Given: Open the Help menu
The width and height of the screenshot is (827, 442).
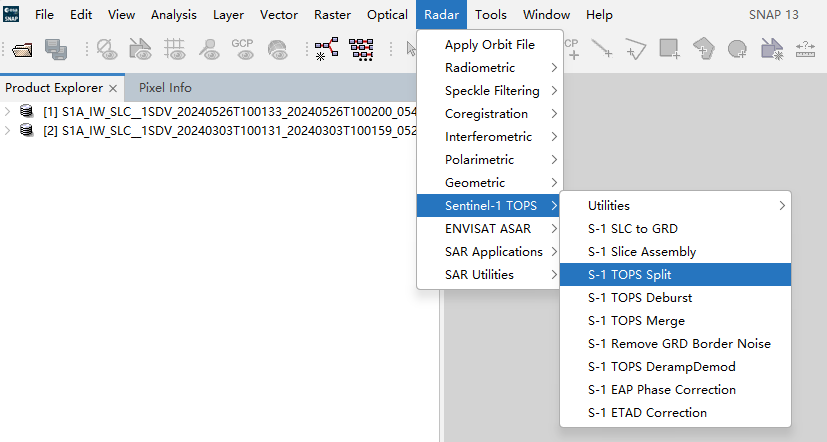Looking at the screenshot, I should coord(599,14).
